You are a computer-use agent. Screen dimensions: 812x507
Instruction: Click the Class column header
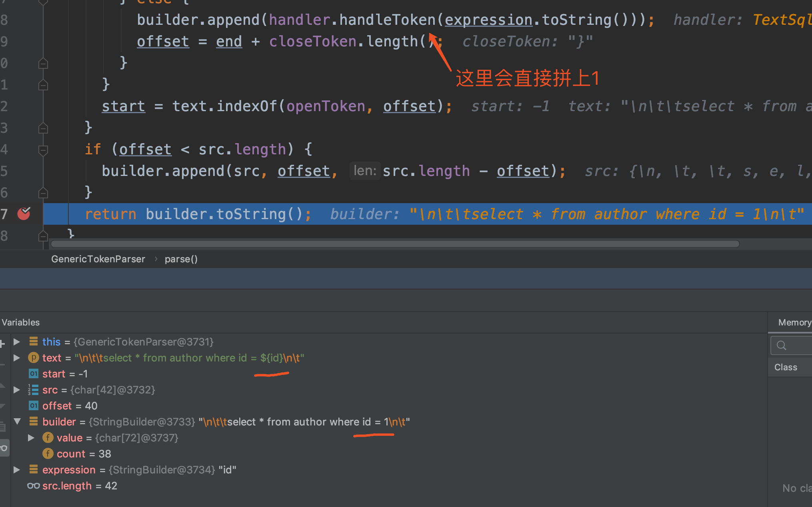click(x=786, y=367)
